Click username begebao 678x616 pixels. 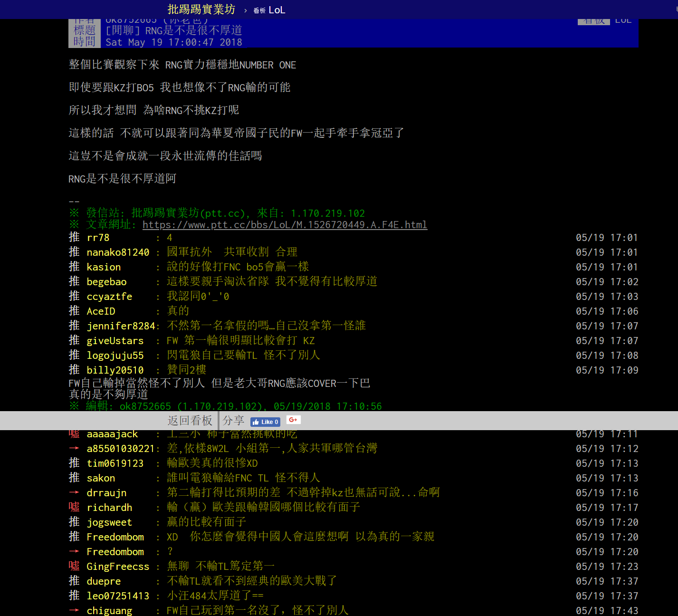pos(106,282)
